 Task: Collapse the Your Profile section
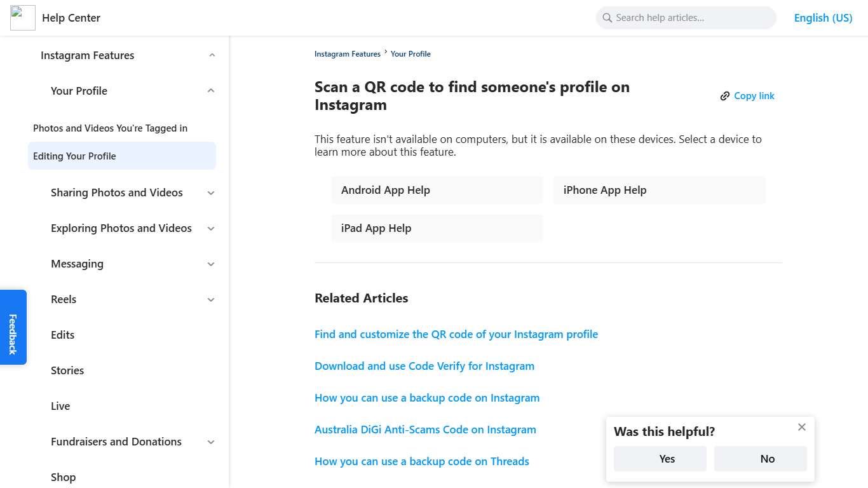coord(212,91)
